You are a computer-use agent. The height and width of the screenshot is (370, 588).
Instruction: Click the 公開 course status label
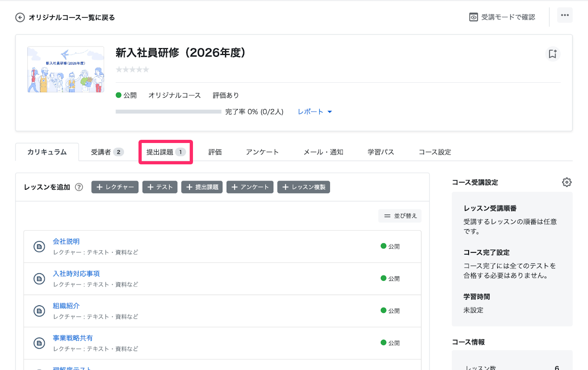[x=126, y=95]
